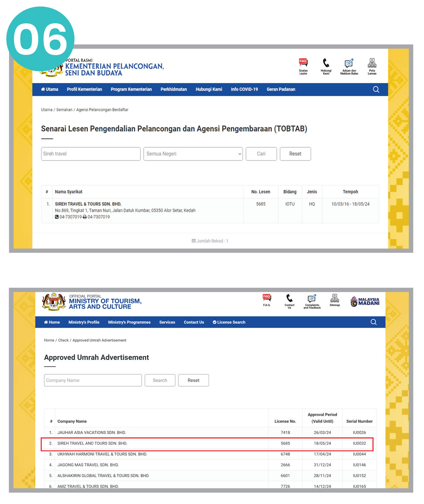The width and height of the screenshot is (424, 504).
Task: Expand the Semua Negeri dropdown
Action: click(x=193, y=154)
